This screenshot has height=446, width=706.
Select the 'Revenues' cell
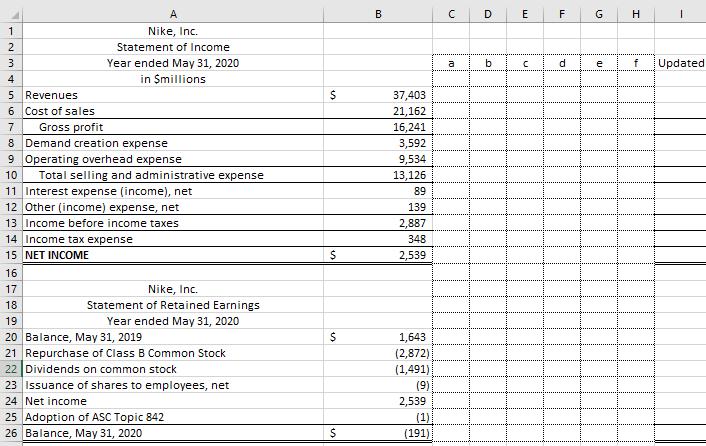click(x=173, y=95)
